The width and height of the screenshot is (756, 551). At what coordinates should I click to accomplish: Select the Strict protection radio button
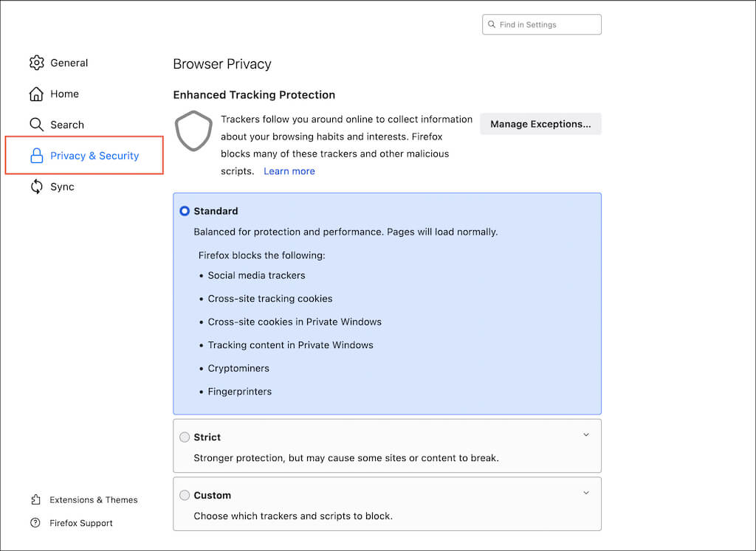(x=185, y=437)
